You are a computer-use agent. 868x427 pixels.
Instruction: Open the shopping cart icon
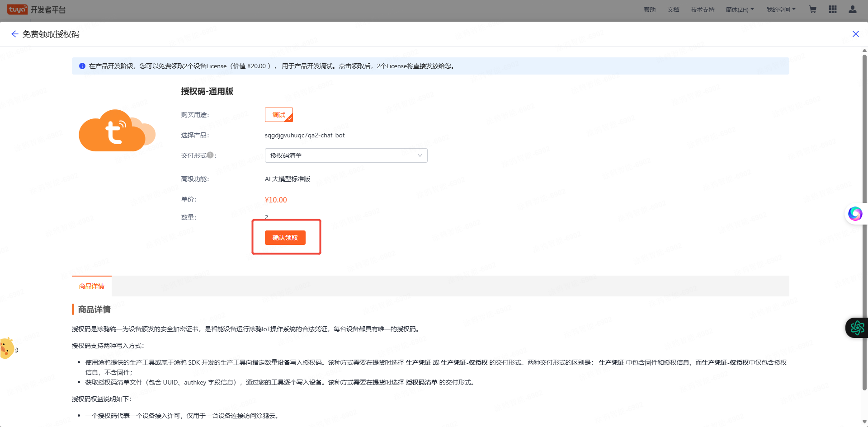coord(812,9)
